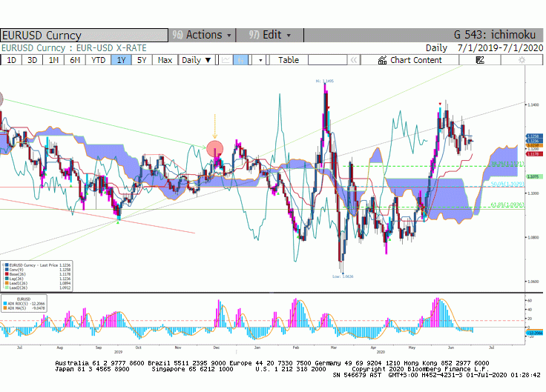Viewport: 546px width, 392px height.
Task: Click the red 1.1178 price axis tag
Action: pos(534,153)
